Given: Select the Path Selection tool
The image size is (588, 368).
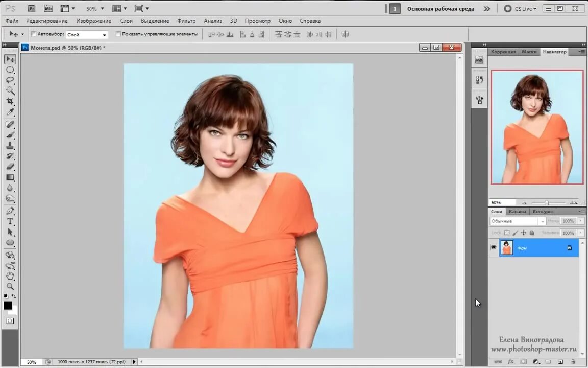Looking at the screenshot, I should (x=10, y=232).
